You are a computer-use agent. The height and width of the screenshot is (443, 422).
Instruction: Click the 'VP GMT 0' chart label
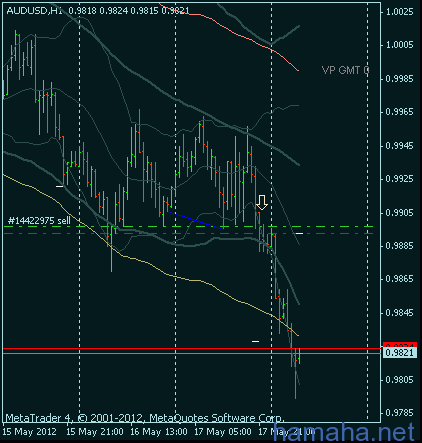tap(345, 70)
